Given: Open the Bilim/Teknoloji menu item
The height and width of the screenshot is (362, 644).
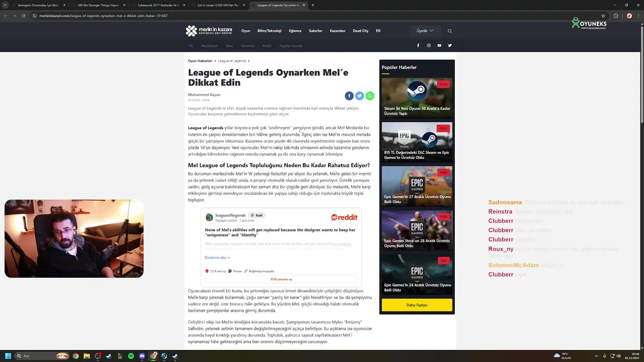Looking at the screenshot, I should [x=270, y=31].
